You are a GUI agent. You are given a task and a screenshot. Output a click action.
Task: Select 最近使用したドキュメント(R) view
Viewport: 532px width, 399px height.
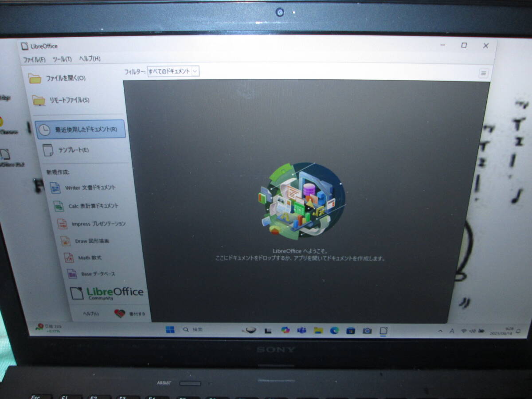[x=80, y=129]
